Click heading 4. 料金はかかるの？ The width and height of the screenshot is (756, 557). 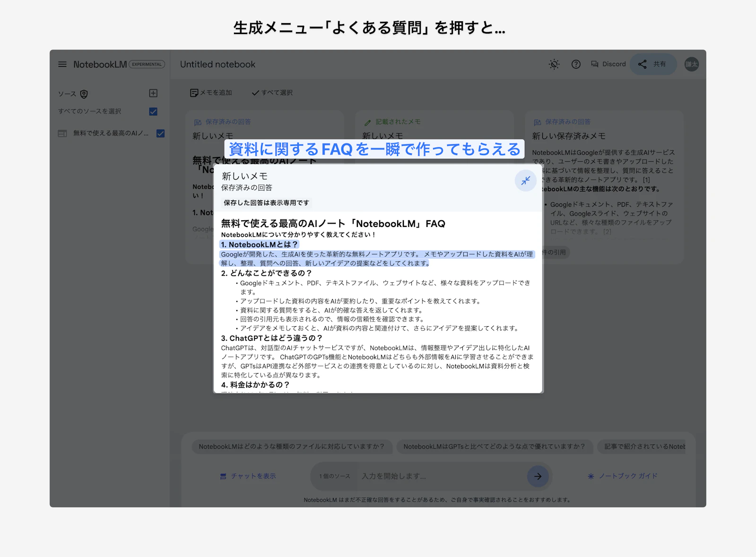255,385
